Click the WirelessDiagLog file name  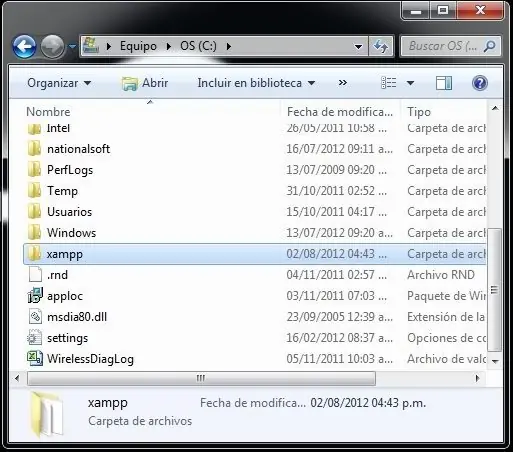coord(90,359)
